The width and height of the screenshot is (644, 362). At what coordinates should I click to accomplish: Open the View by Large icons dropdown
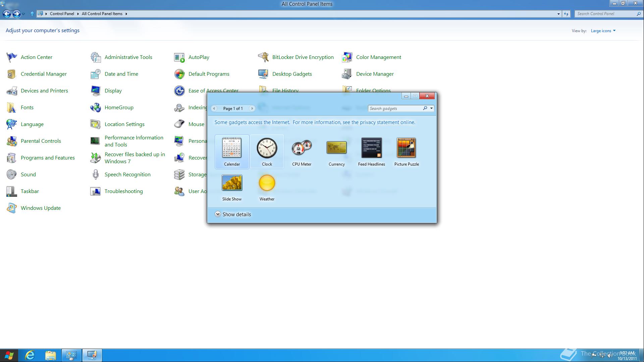click(x=603, y=31)
